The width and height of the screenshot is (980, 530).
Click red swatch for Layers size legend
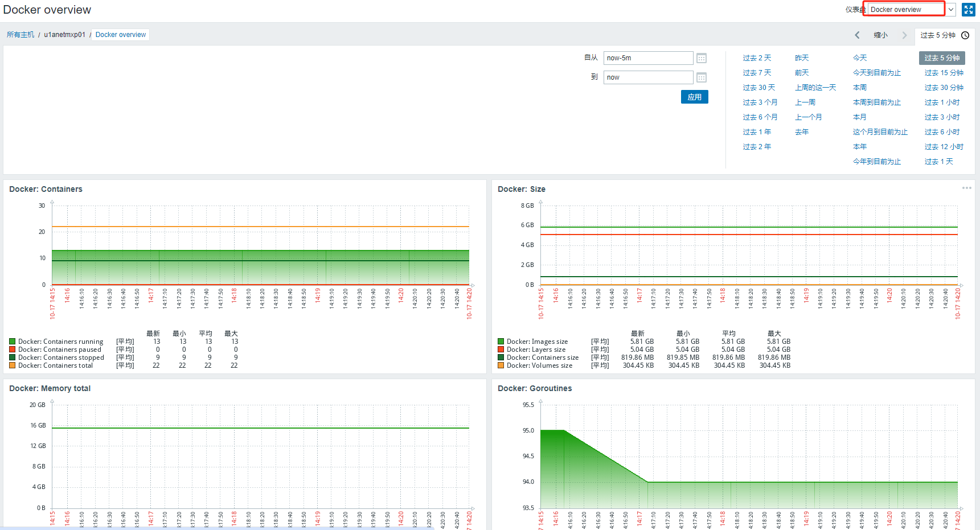pos(501,350)
